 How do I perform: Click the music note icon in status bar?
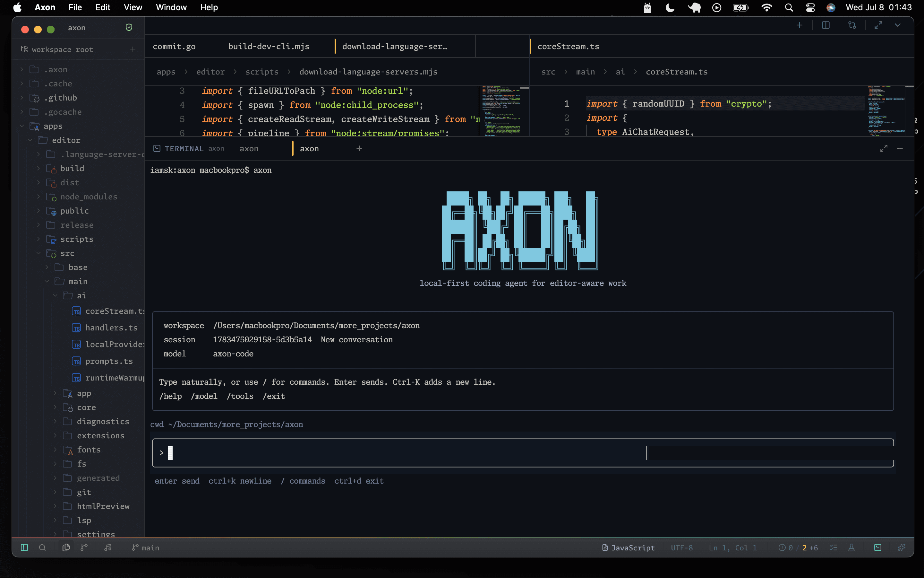coord(108,547)
